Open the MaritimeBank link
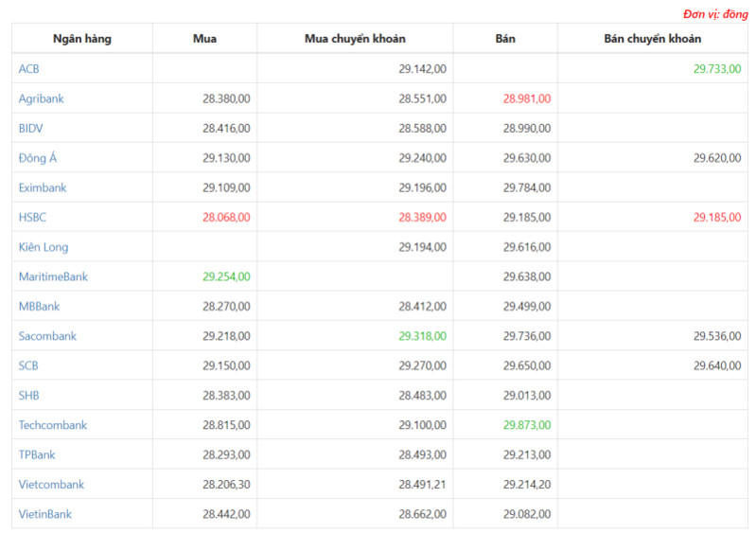 pyautogui.click(x=53, y=276)
